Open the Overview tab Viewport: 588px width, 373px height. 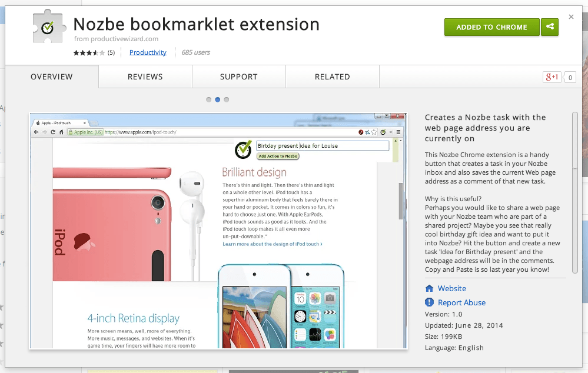[52, 77]
